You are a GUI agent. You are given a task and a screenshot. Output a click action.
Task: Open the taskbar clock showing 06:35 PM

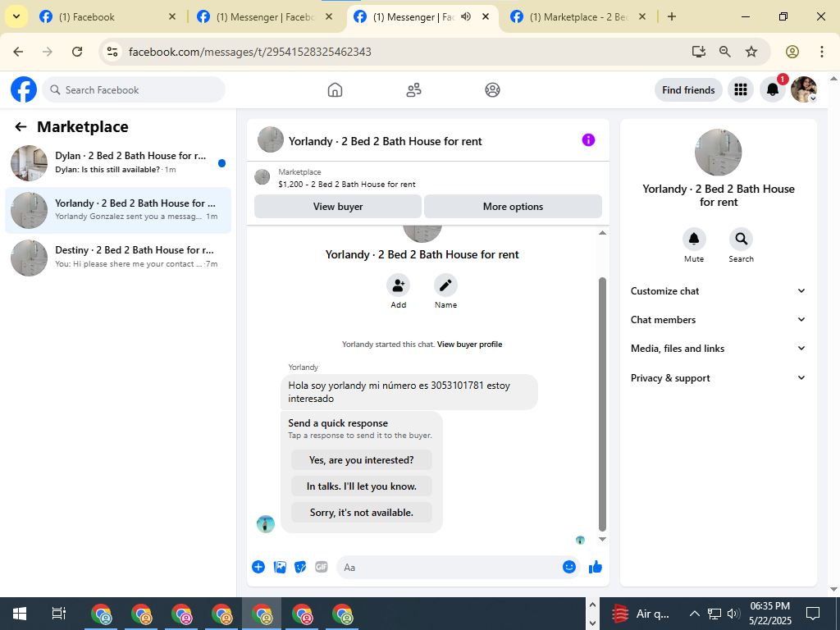pyautogui.click(x=769, y=614)
